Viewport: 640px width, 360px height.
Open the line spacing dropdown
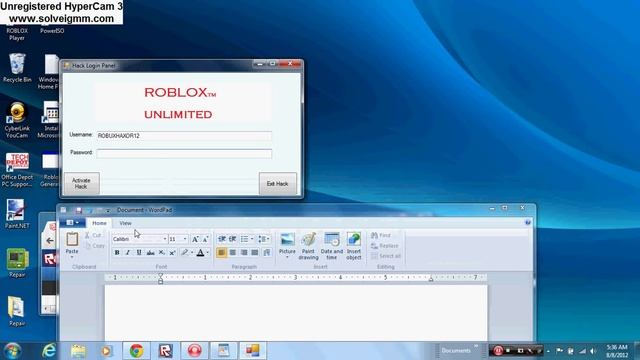(264, 239)
